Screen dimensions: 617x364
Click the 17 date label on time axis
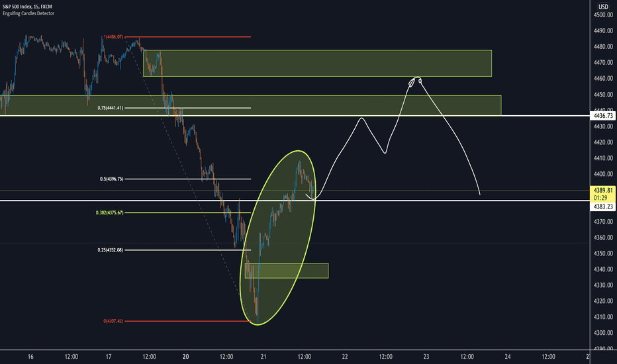[109, 357]
